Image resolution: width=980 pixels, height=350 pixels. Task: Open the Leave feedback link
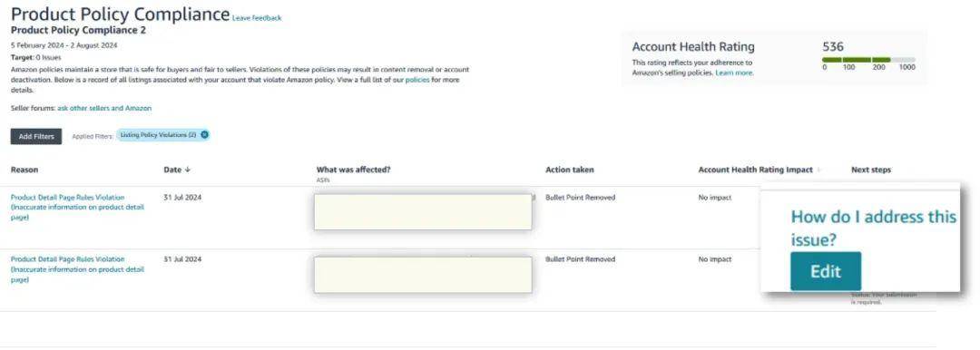pos(257,18)
